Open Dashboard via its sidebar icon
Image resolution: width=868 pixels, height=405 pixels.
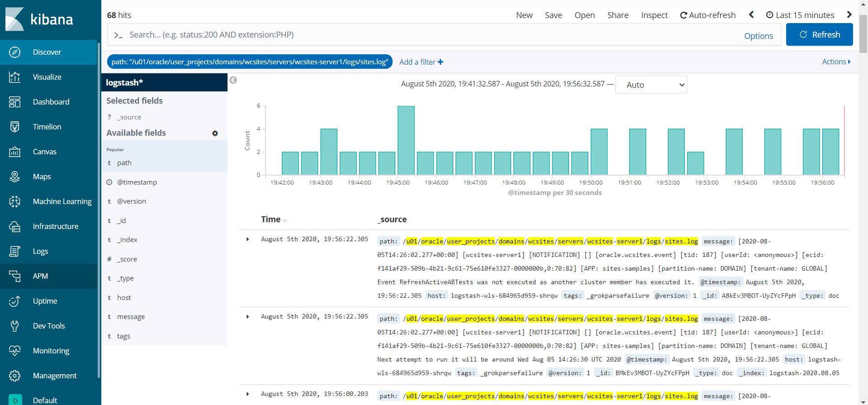14,102
